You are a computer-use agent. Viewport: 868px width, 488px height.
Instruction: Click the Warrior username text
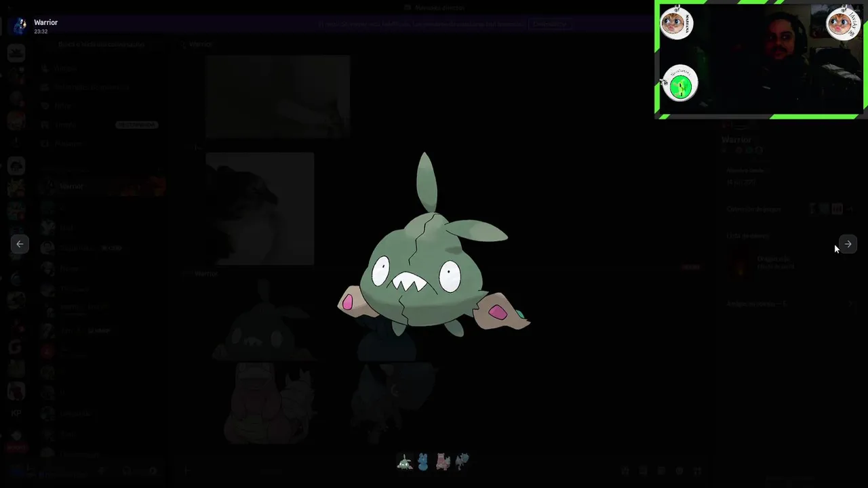pyautogui.click(x=45, y=22)
